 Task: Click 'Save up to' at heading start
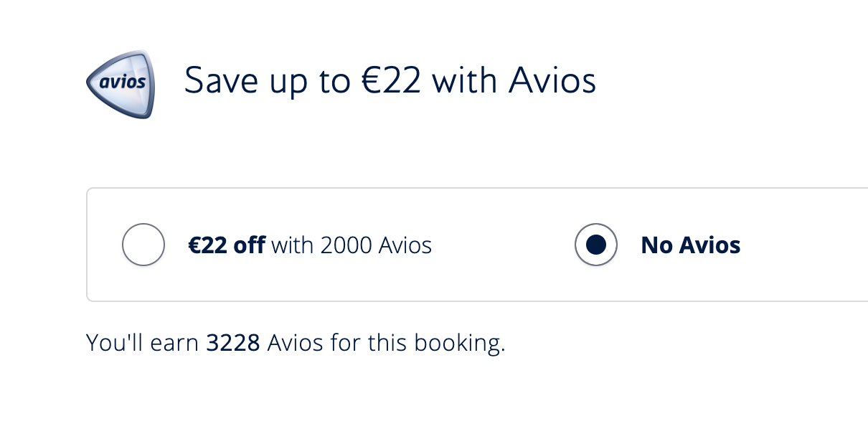268,80
